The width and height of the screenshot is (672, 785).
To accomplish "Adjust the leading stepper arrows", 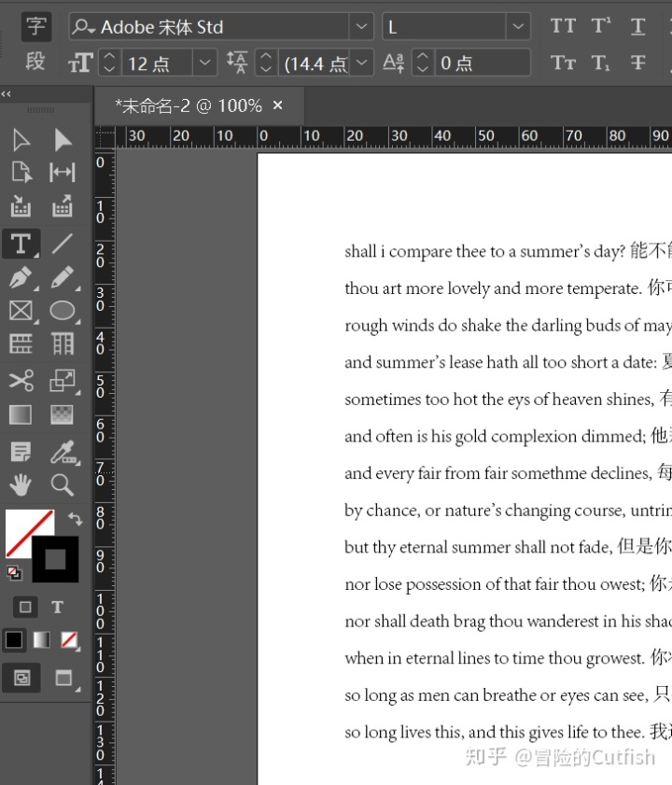I will (x=266, y=63).
